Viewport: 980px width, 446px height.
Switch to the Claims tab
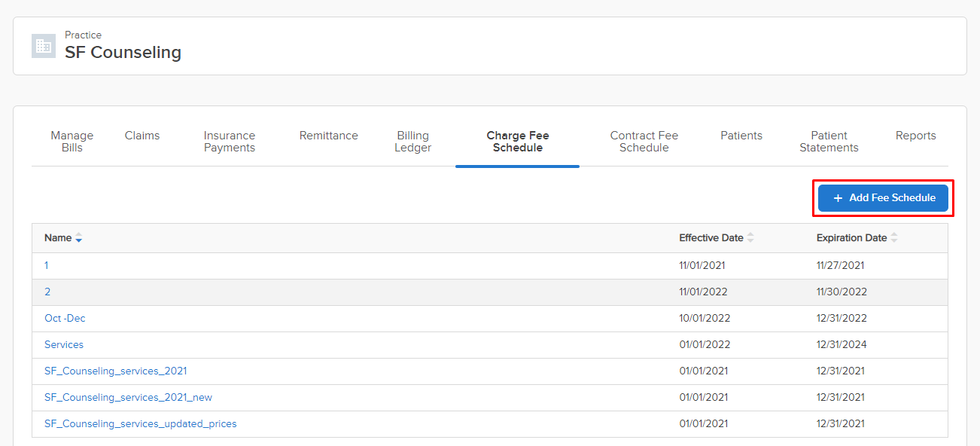click(142, 136)
